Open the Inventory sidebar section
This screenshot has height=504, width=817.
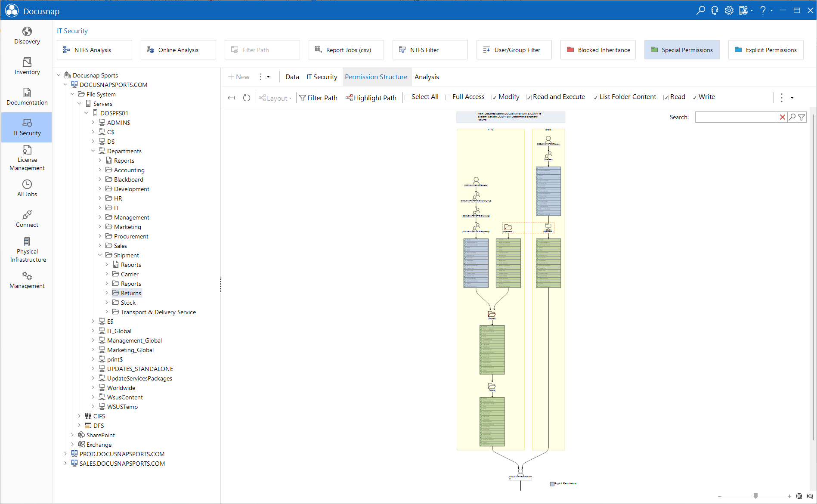point(27,66)
